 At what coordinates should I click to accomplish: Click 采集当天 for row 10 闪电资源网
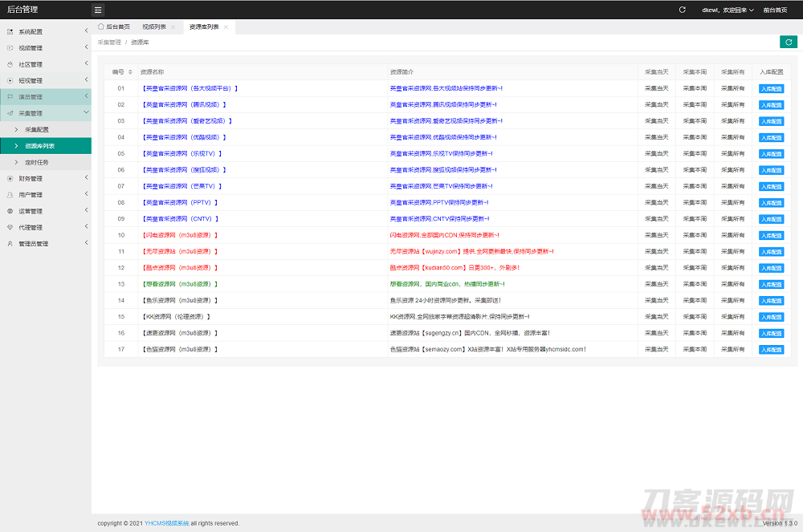pyautogui.click(x=656, y=235)
